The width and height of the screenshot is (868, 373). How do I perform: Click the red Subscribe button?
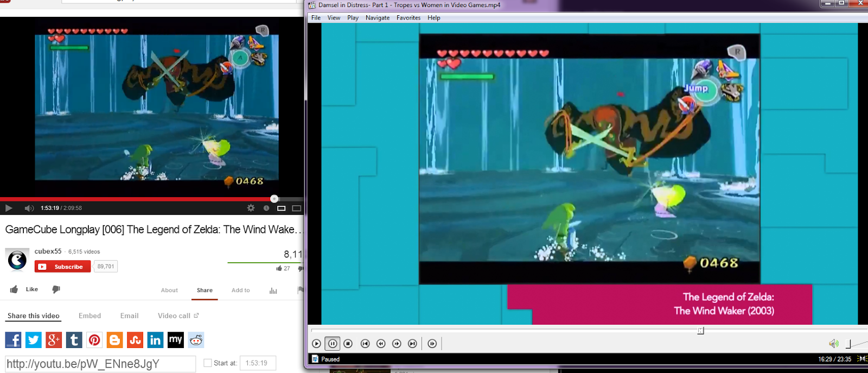coord(62,267)
